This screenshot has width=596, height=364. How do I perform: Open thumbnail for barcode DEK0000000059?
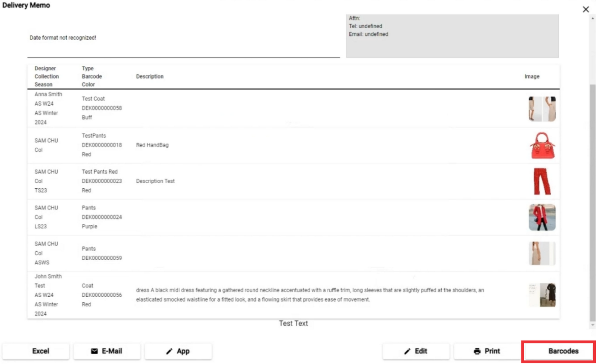coord(542,253)
